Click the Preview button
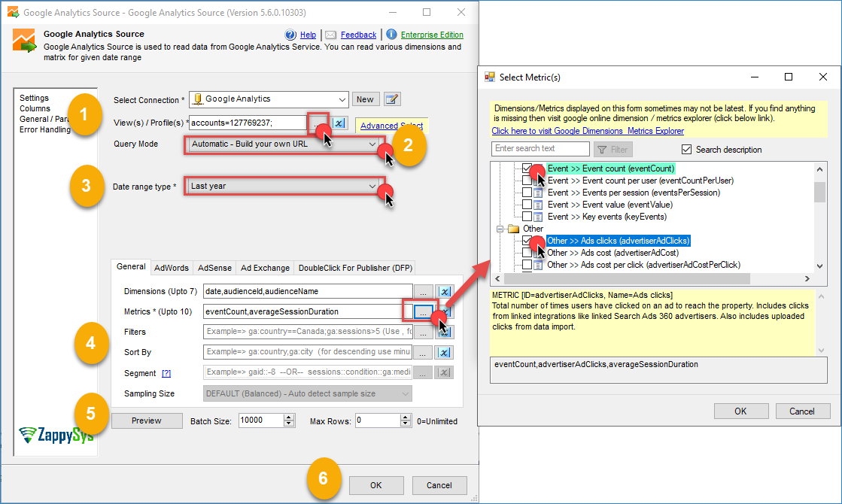This screenshot has width=842, height=504. 147,421
